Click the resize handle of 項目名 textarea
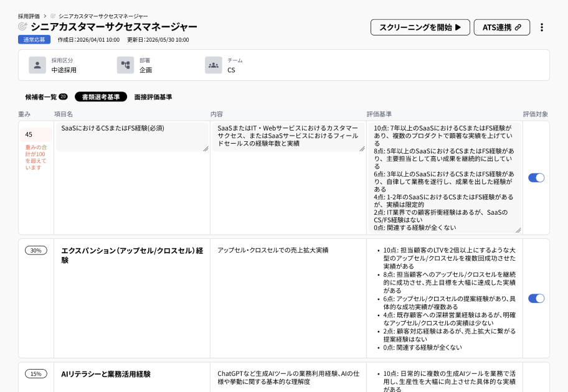Screen dimensions: 568x392 click(x=206, y=148)
